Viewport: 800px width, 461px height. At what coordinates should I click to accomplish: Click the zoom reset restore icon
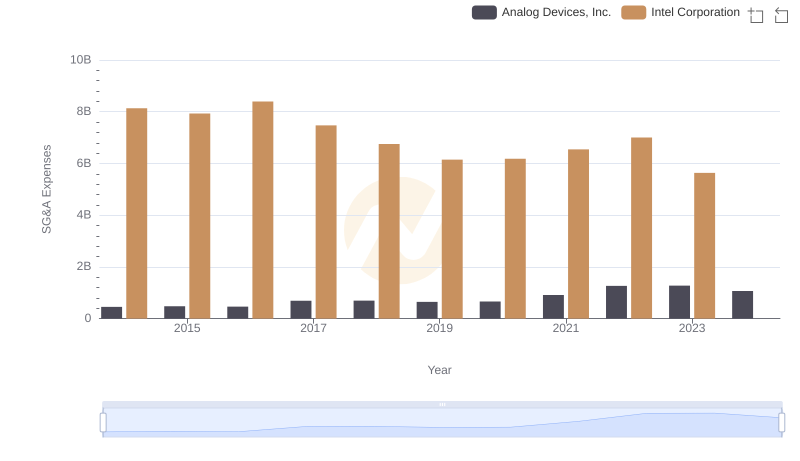tap(781, 15)
